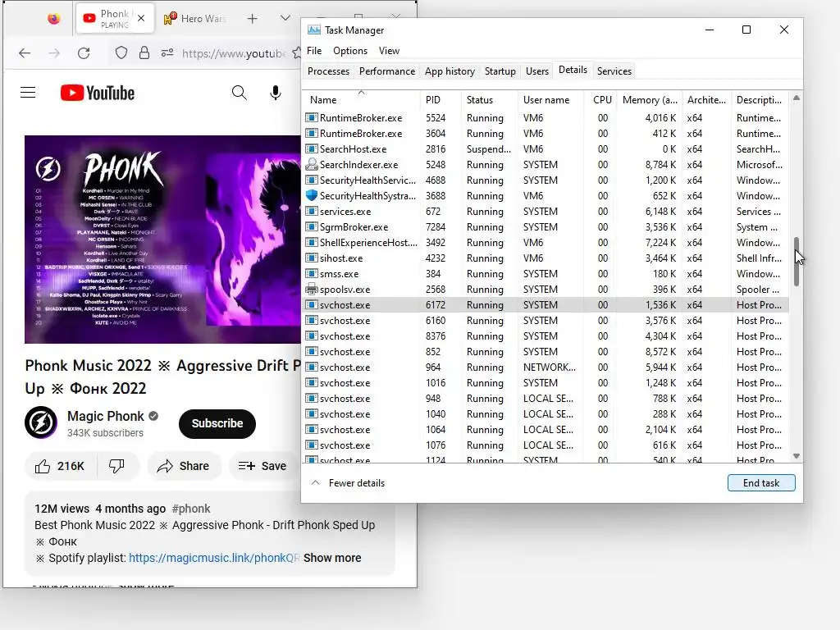This screenshot has width=840, height=630.
Task: Open the Options menu in Task Manager
Action: tap(349, 50)
